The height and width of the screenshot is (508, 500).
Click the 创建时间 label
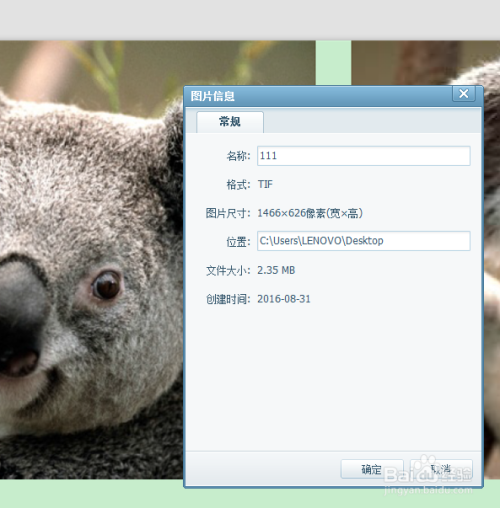tap(228, 299)
